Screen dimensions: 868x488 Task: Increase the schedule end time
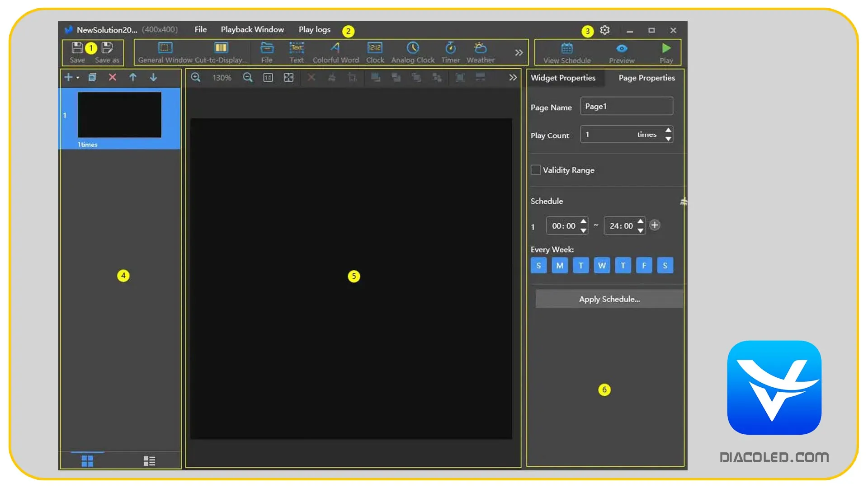(x=641, y=221)
